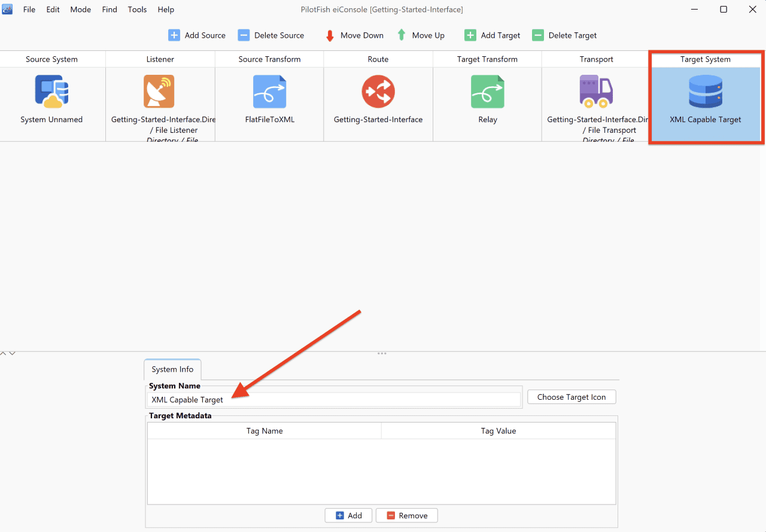Click the Transport column header

(x=596, y=59)
